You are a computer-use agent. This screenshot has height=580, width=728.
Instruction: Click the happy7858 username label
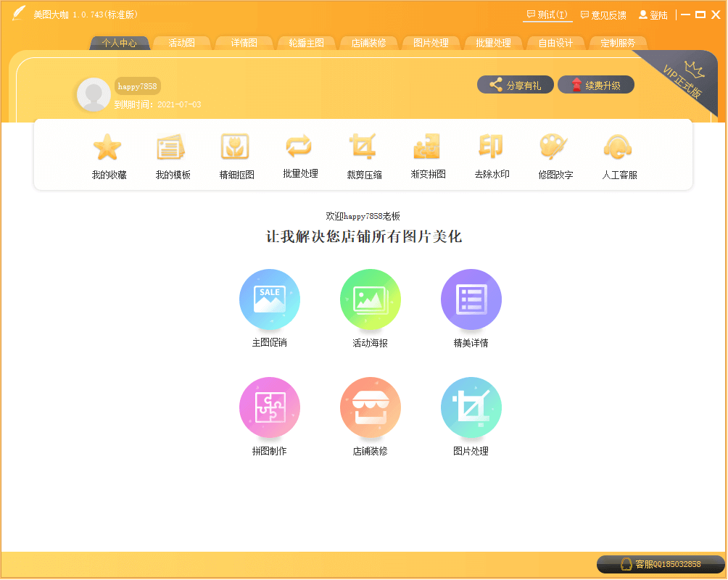(138, 86)
